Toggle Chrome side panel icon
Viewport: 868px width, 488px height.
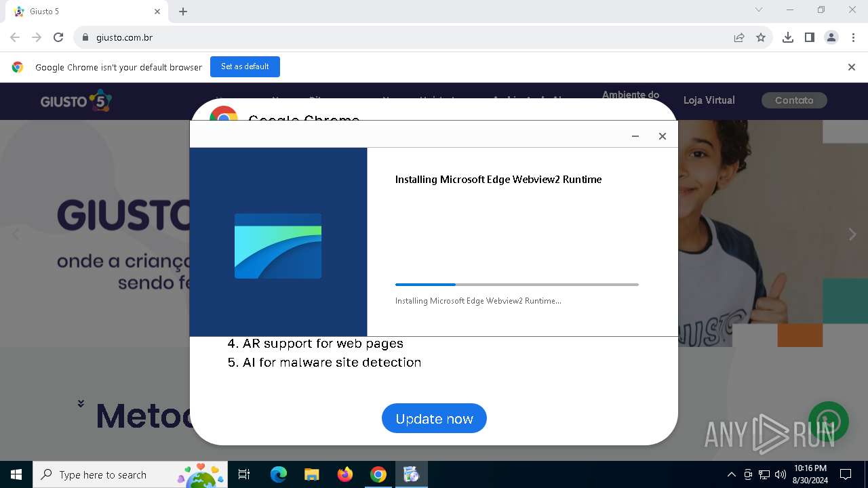click(810, 37)
